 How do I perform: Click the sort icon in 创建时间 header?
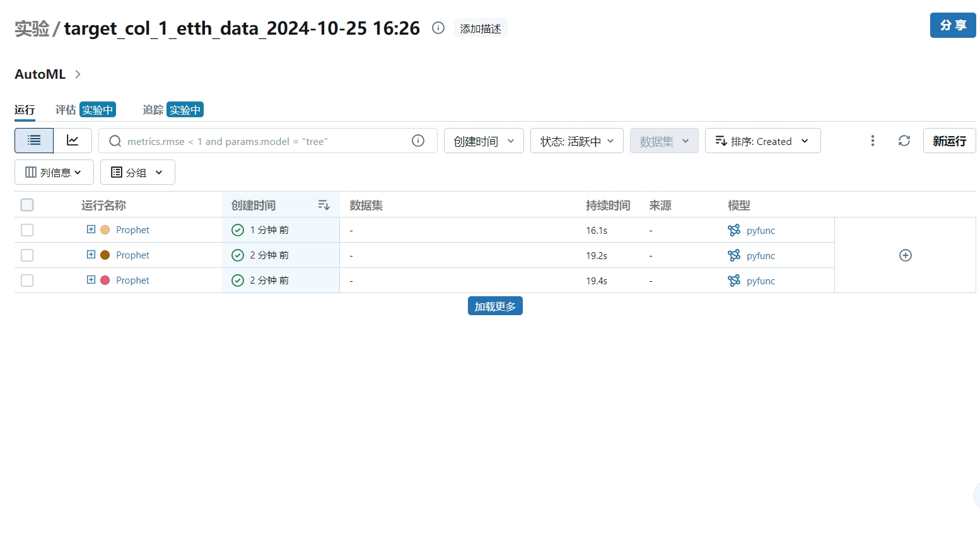click(x=324, y=205)
